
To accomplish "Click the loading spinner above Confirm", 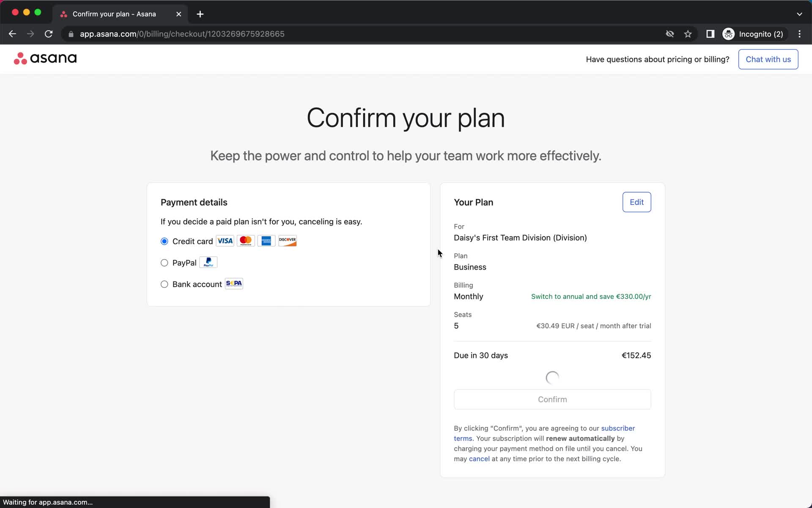I will coord(552,377).
